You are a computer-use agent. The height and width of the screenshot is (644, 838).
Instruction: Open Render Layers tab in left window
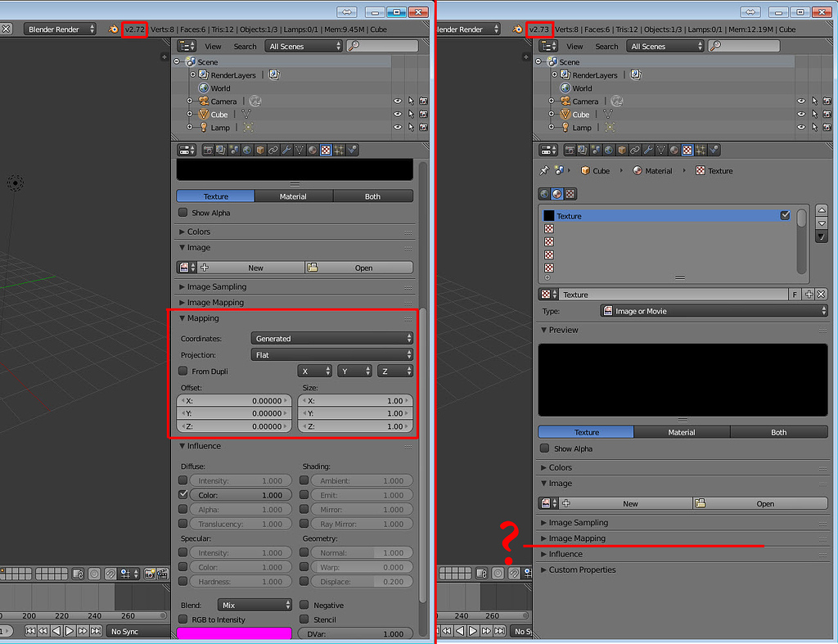(x=221, y=151)
